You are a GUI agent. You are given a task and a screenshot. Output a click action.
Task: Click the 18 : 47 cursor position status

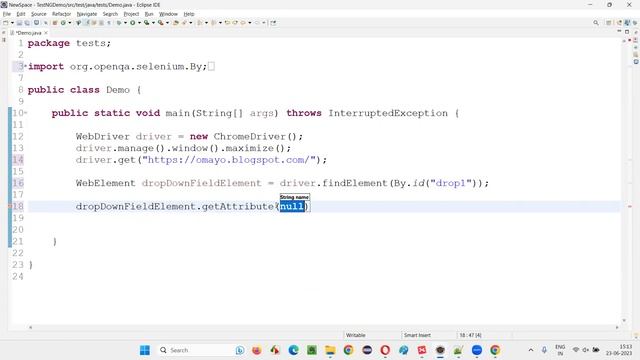(470, 335)
